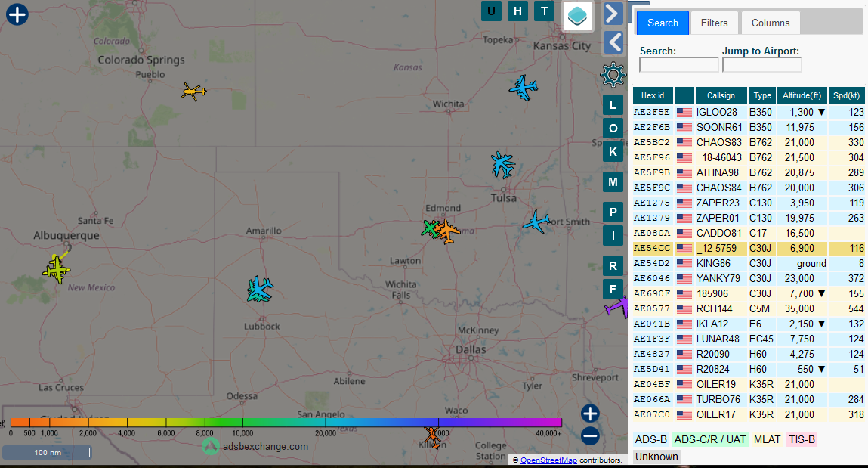Click the 100 nm scale bar
The height and width of the screenshot is (468, 868).
[48, 452]
